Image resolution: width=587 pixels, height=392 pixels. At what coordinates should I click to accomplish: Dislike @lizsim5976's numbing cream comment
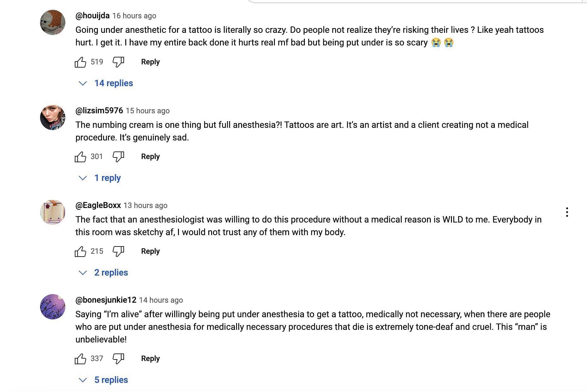[118, 157]
